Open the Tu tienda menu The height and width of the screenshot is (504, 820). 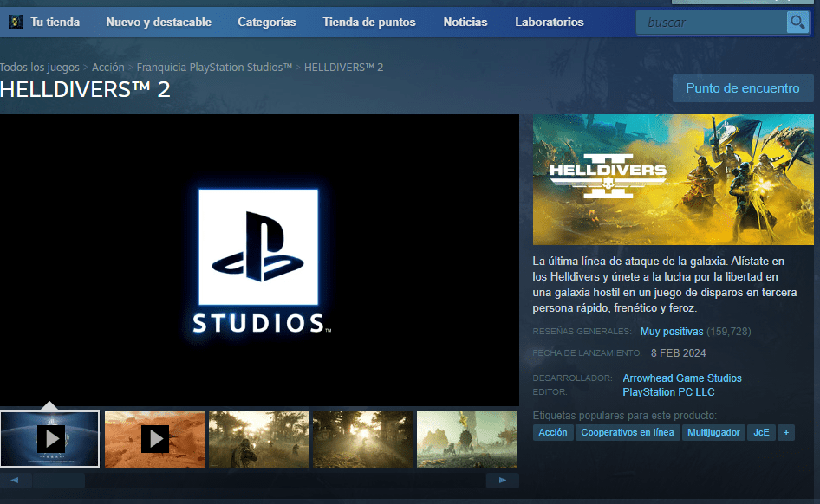(55, 22)
